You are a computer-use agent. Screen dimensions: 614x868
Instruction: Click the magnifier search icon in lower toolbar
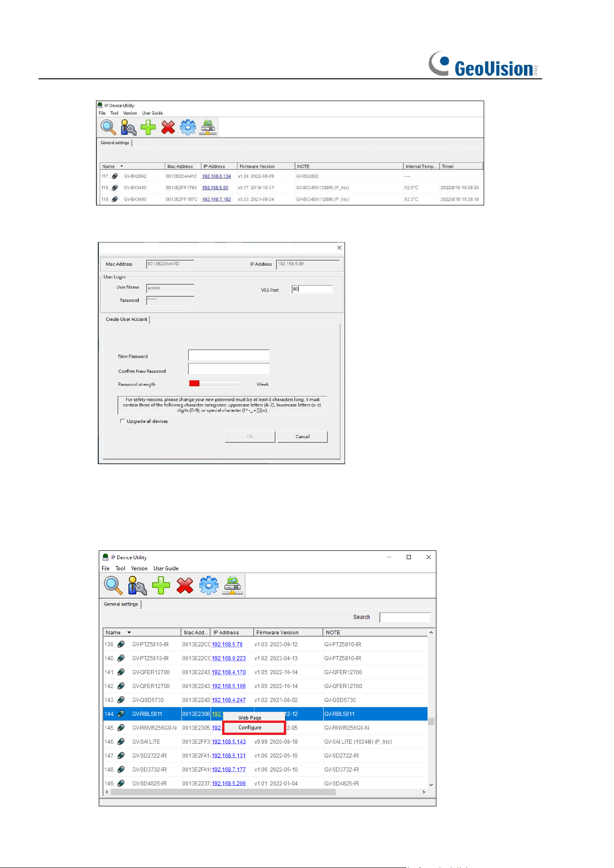tap(113, 585)
